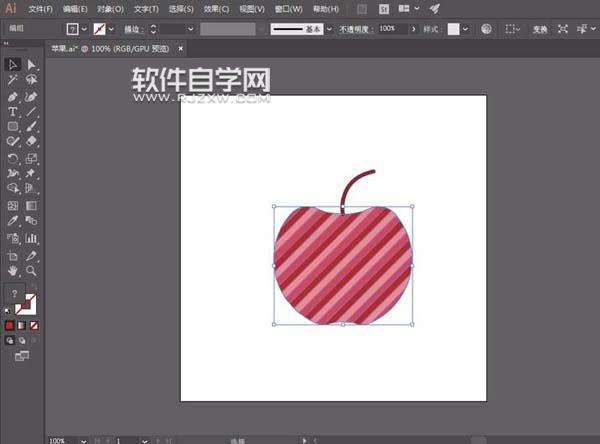This screenshot has width=600, height=444.
Task: Select the Pen tool
Action: pyautogui.click(x=13, y=97)
